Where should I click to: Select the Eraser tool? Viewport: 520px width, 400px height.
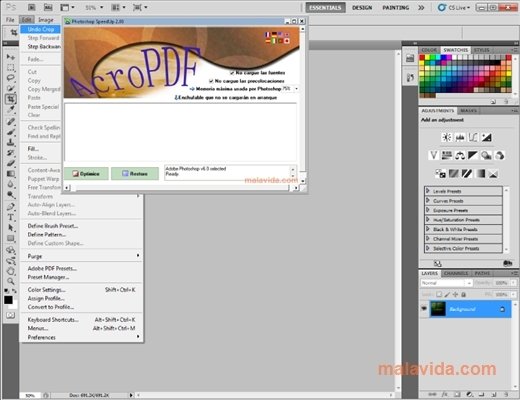click(10, 163)
